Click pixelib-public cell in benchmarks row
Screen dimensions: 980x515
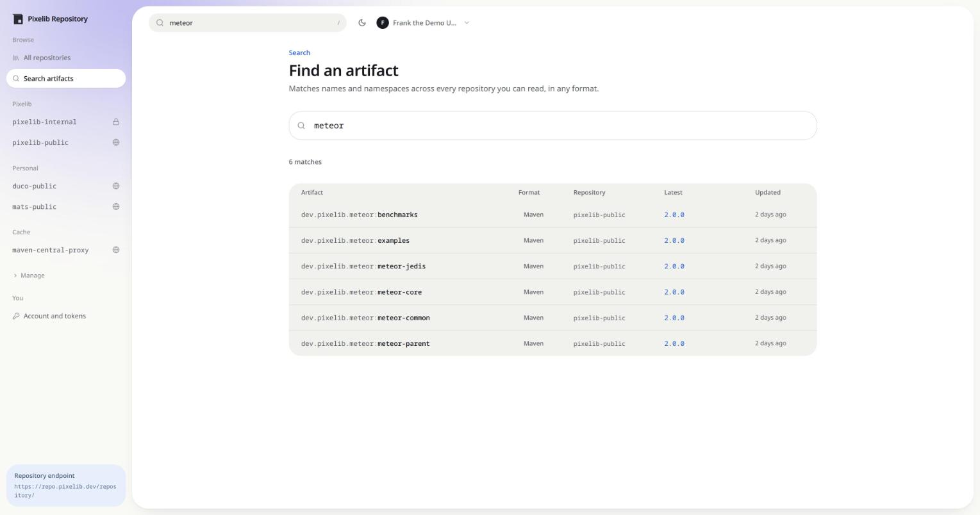599,215
